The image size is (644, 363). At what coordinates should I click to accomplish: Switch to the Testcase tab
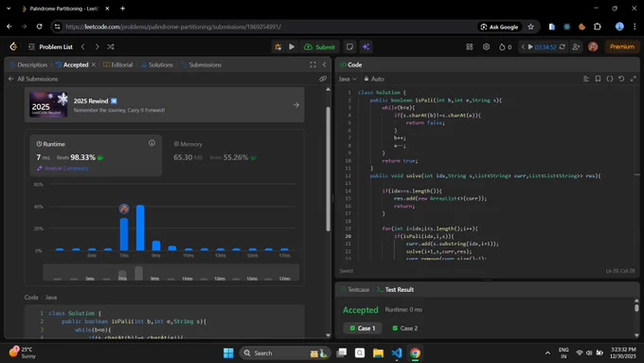tap(355, 289)
